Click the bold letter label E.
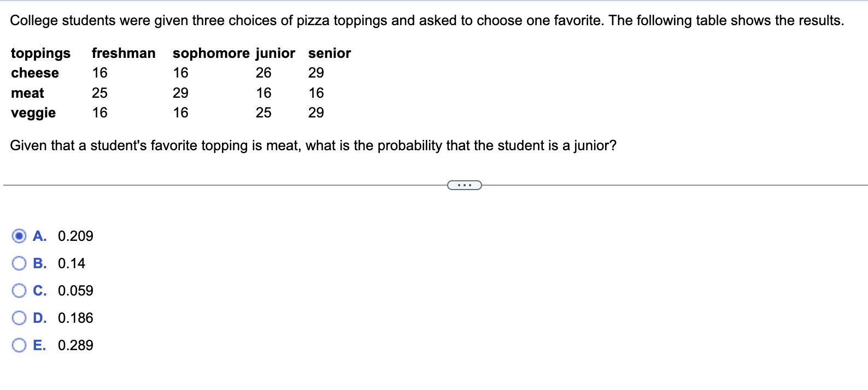The height and width of the screenshot is (390, 868). [x=39, y=345]
